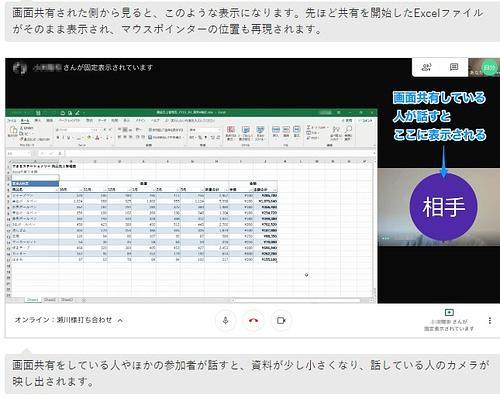Open the 11月 column filter dropdown
Image resolution: width=500 pixels, height=398 pixels.
[x=105, y=190]
